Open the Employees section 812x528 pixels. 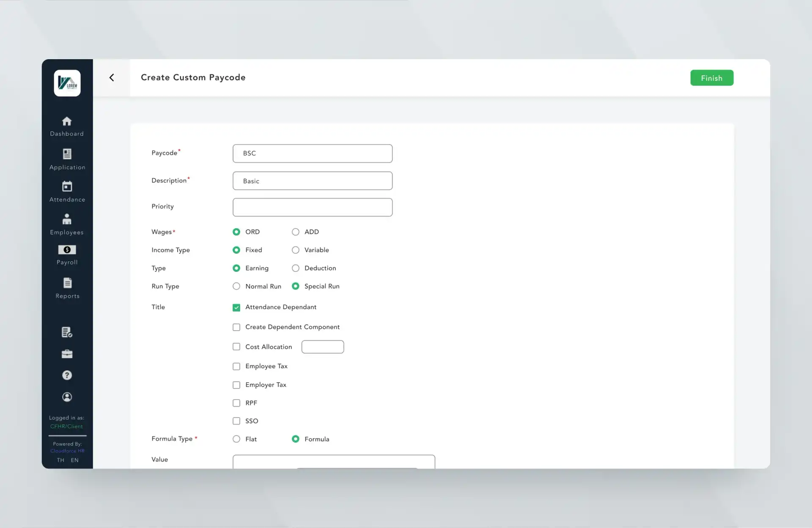[68, 224]
